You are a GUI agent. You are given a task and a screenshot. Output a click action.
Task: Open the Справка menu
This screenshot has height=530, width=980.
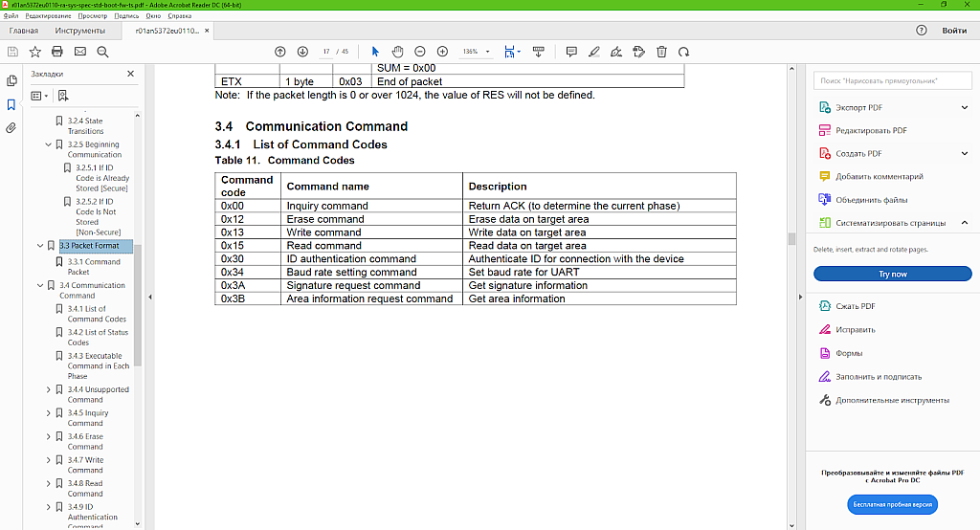click(179, 16)
